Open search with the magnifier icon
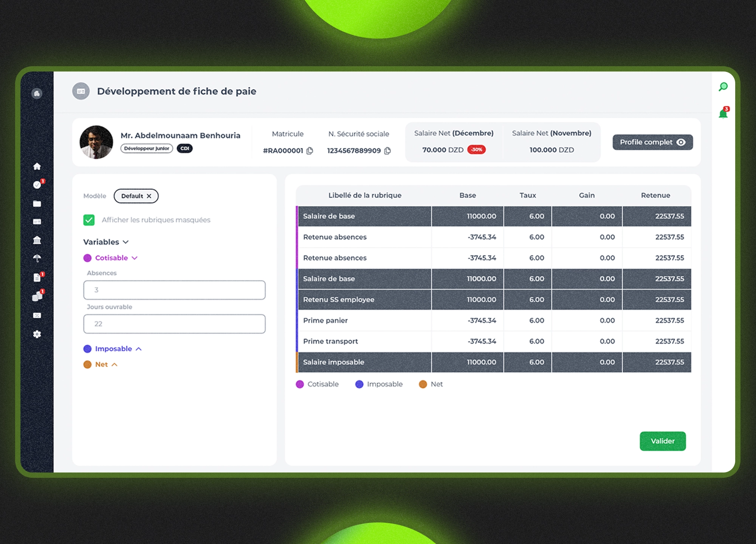Image resolution: width=756 pixels, height=544 pixels. pyautogui.click(x=723, y=87)
